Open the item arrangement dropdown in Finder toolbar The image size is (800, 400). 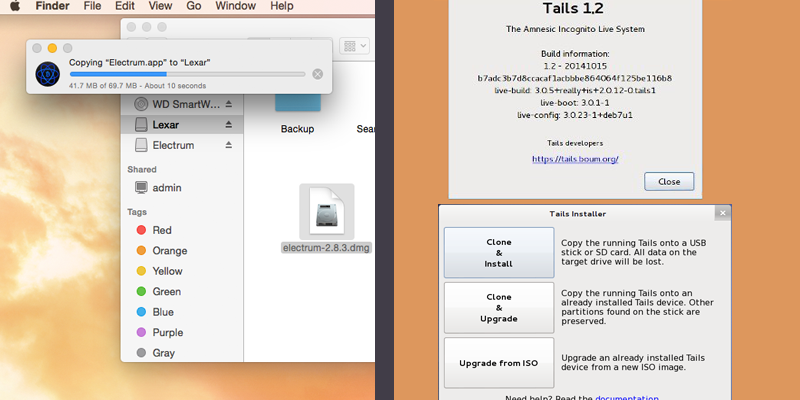click(x=355, y=45)
